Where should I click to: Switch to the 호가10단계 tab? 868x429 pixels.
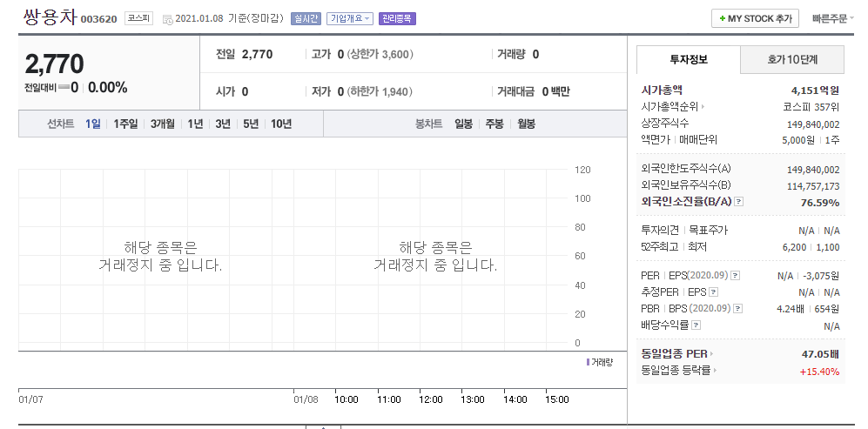coord(792,60)
